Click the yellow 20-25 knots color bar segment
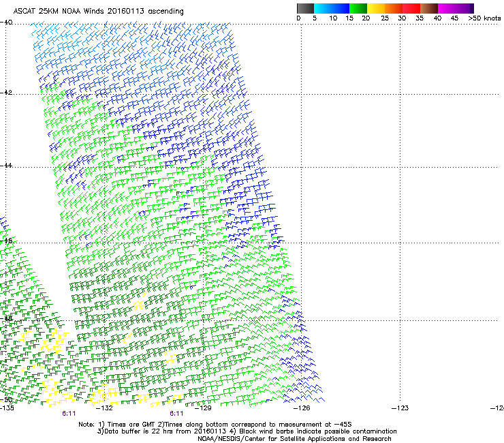The height and width of the screenshot is (443, 504). [x=376, y=8]
